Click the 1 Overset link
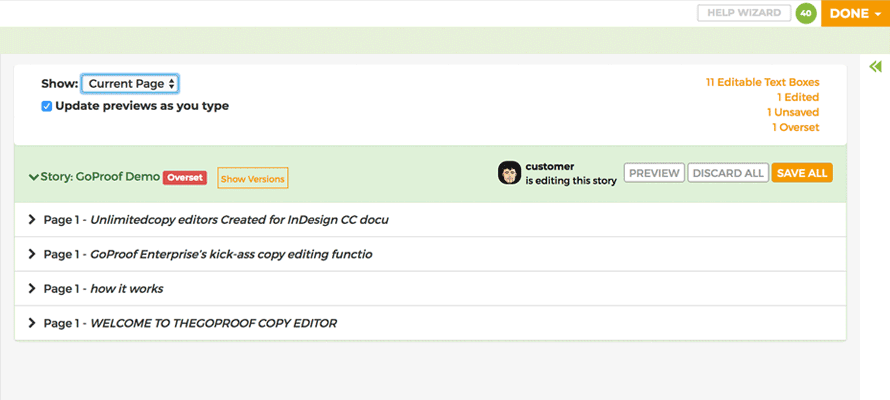 click(795, 127)
